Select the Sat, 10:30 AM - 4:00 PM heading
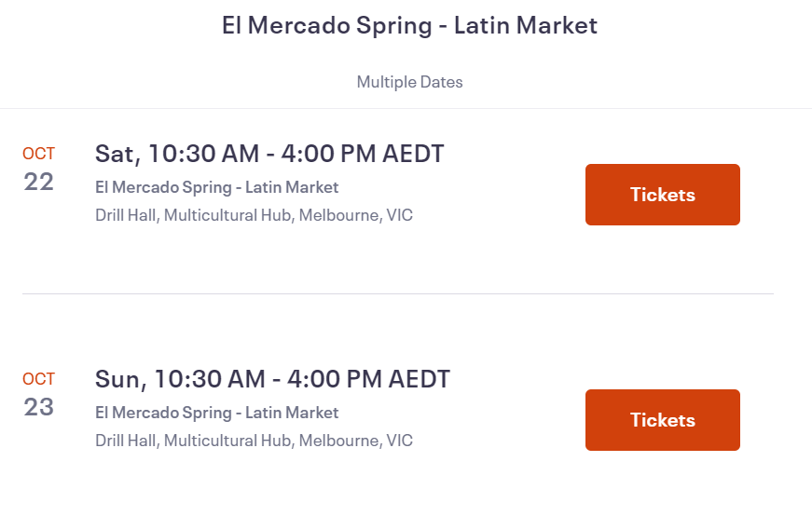Viewport: 812px width, 516px height. (269, 154)
